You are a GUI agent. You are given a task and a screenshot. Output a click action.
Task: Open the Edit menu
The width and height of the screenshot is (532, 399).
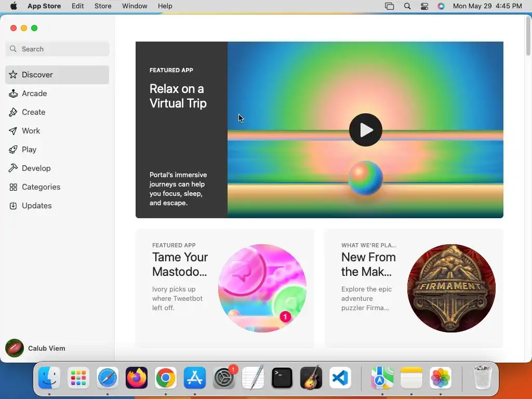78,6
